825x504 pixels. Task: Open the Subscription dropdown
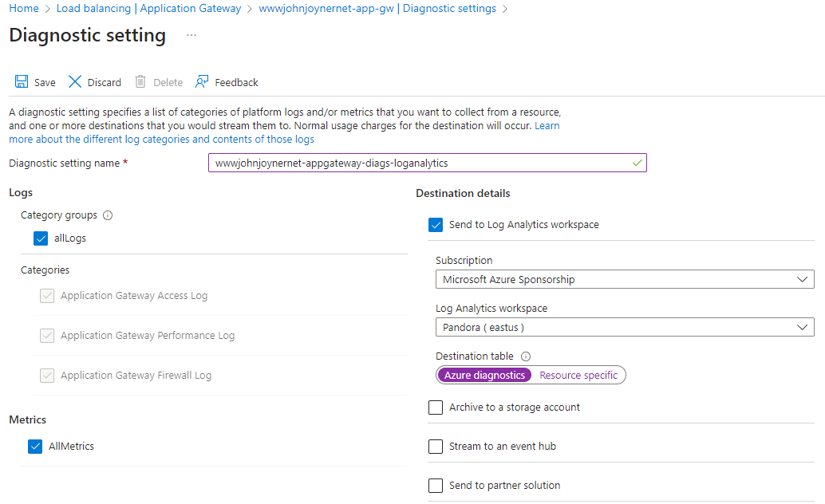point(625,280)
